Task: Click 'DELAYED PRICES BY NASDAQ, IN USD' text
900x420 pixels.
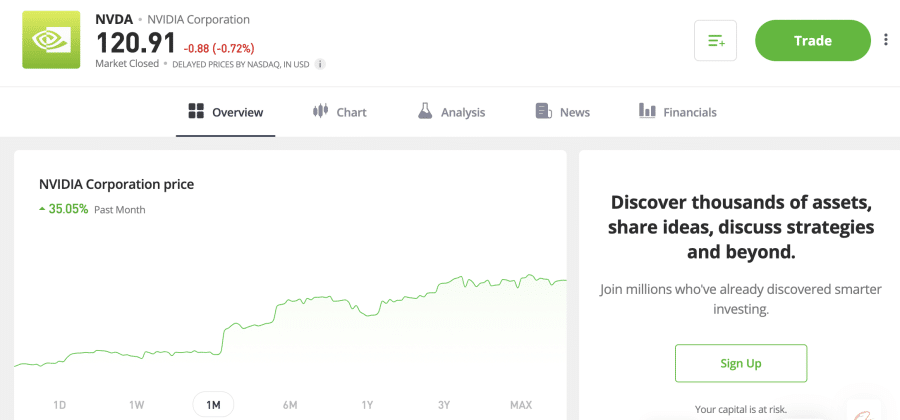Action: tap(240, 65)
